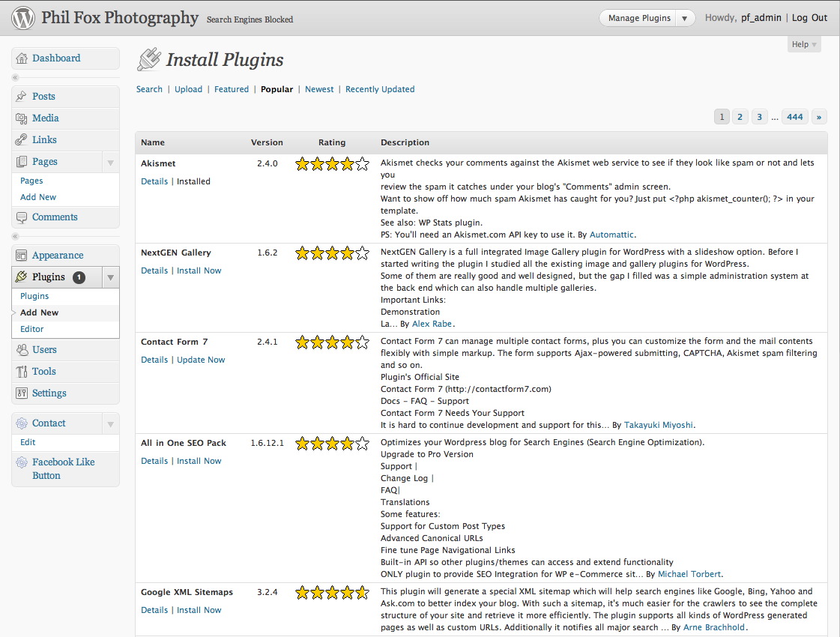Click the Name column header
The height and width of the screenshot is (637, 840).
(153, 142)
